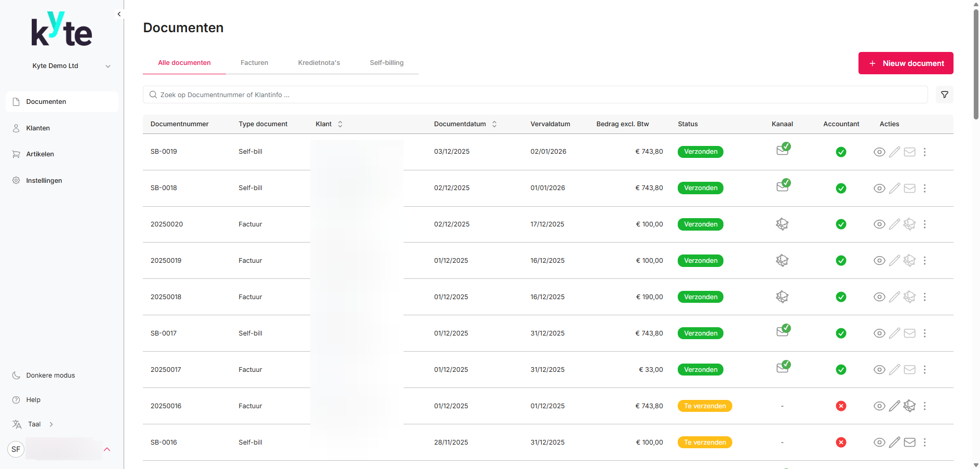This screenshot has height=469, width=980.
Task: Preview document 20250017 using eye icon
Action: point(879,370)
